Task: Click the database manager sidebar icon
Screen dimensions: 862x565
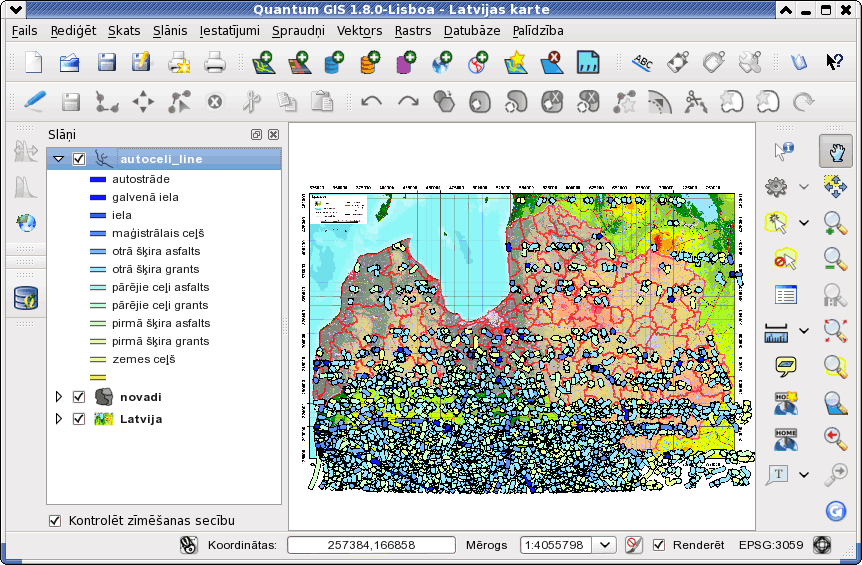Action: click(x=26, y=298)
